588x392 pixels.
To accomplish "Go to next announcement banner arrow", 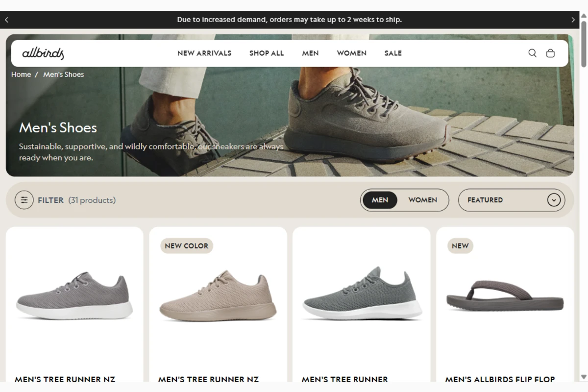I will coord(573,20).
